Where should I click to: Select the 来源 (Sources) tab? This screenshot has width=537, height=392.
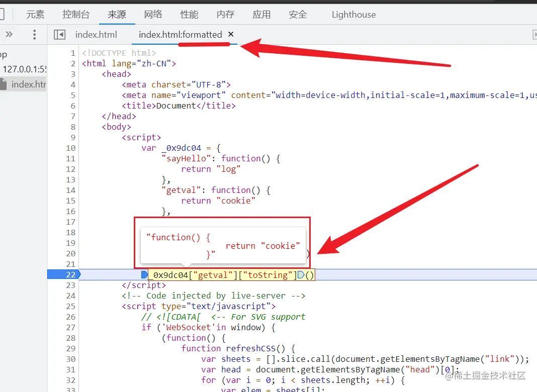tap(117, 15)
